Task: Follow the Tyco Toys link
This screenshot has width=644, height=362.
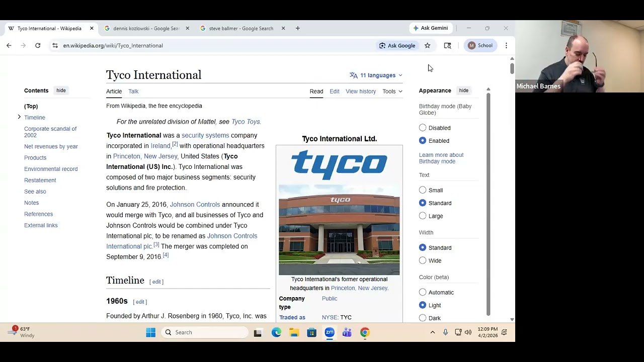Action: (246, 122)
